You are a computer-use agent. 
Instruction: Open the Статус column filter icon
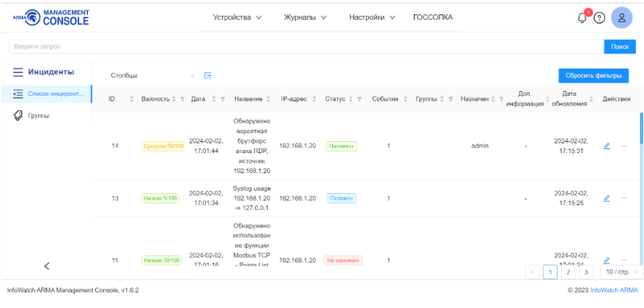(360, 99)
